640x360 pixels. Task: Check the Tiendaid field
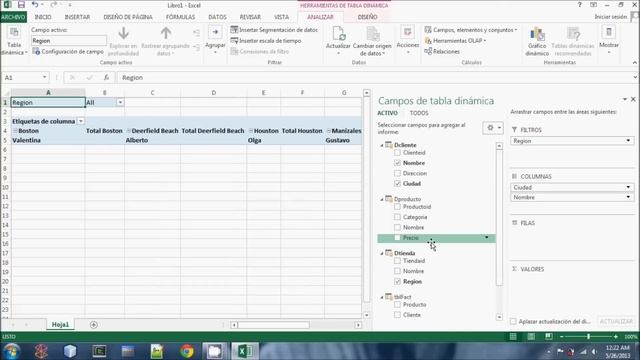(397, 261)
